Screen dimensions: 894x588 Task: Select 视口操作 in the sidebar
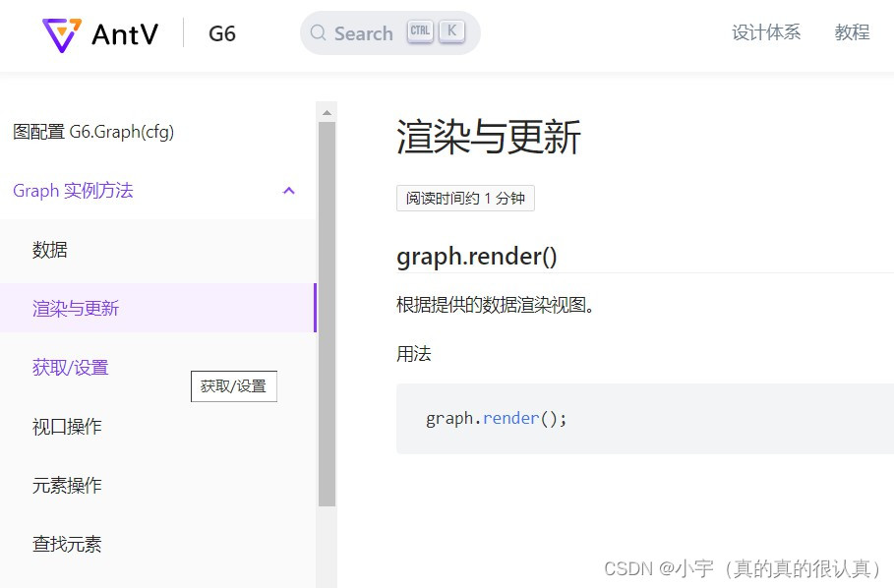[66, 426]
